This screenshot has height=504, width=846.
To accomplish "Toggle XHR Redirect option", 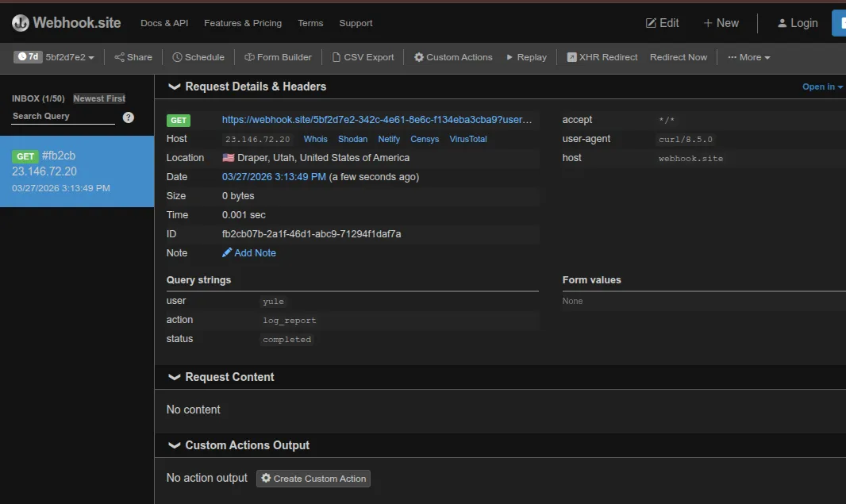I will [602, 57].
